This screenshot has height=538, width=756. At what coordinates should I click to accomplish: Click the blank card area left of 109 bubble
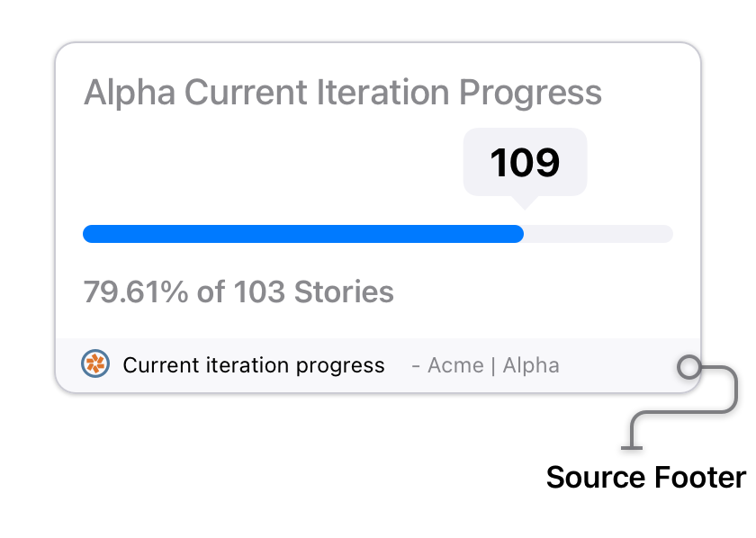tap(270, 163)
